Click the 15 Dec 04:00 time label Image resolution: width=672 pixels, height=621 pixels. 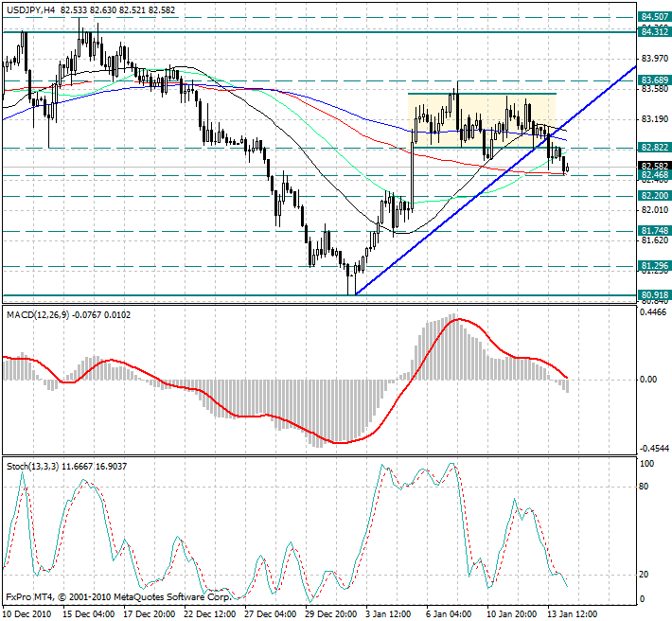tap(89, 614)
